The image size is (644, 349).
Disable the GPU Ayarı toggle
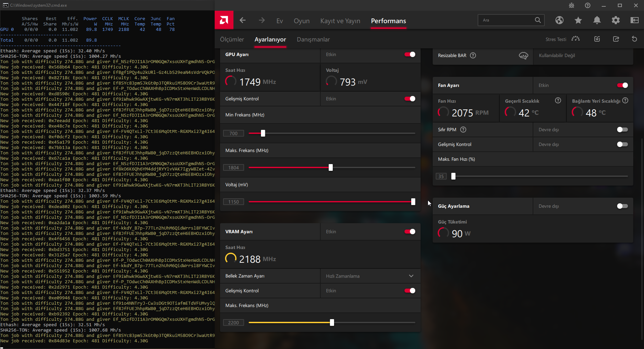410,54
